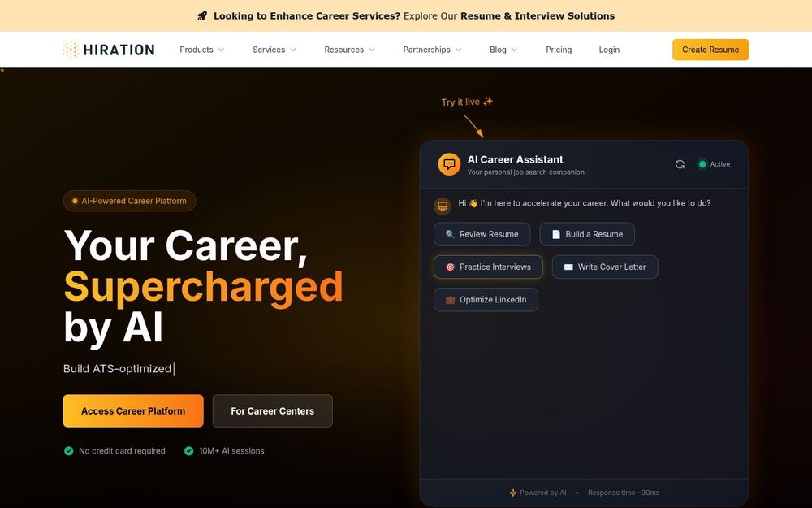
Task: Click the For Career Centers button
Action: click(x=272, y=411)
